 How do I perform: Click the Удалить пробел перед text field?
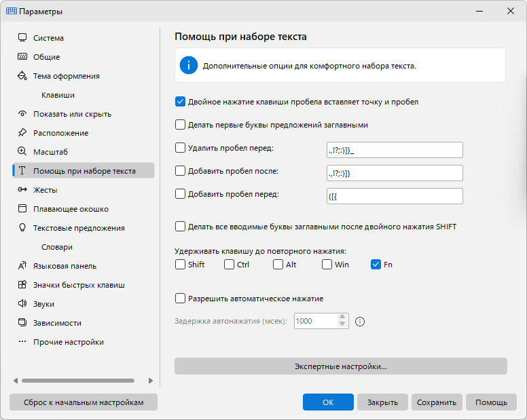pos(395,150)
